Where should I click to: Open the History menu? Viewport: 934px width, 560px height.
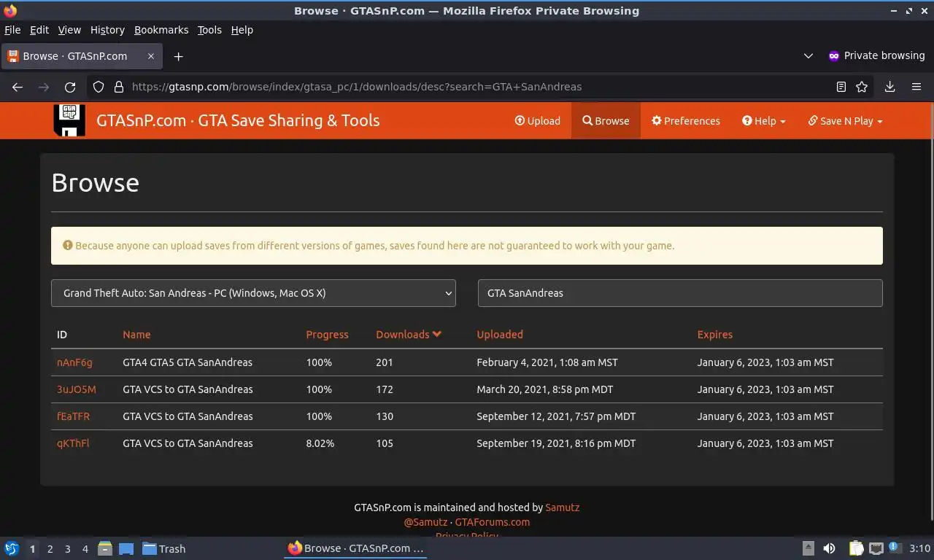[x=107, y=30]
